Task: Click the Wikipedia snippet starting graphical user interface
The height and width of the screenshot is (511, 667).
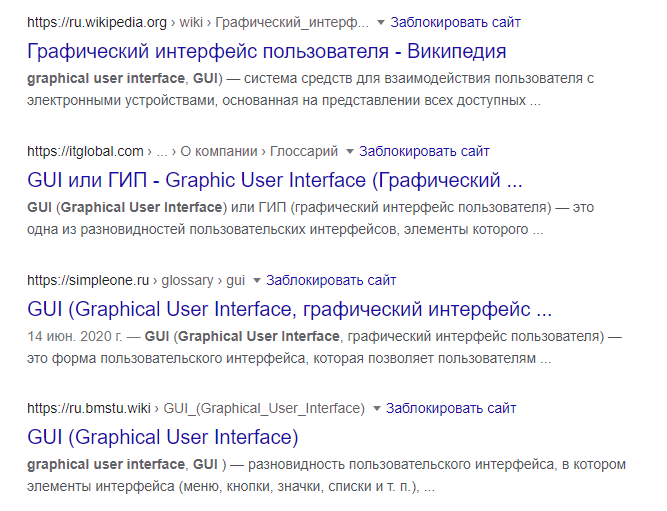Action: [311, 90]
